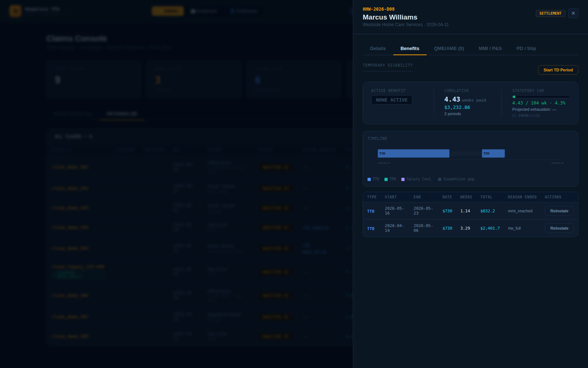Viewport: 588px width, 368px height.
Task: Click the $730 rate in mmi_reached row
Action: [x=447, y=211]
